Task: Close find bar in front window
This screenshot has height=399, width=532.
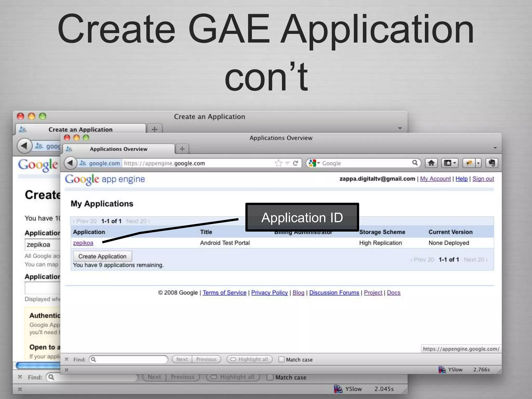Action: click(66, 359)
